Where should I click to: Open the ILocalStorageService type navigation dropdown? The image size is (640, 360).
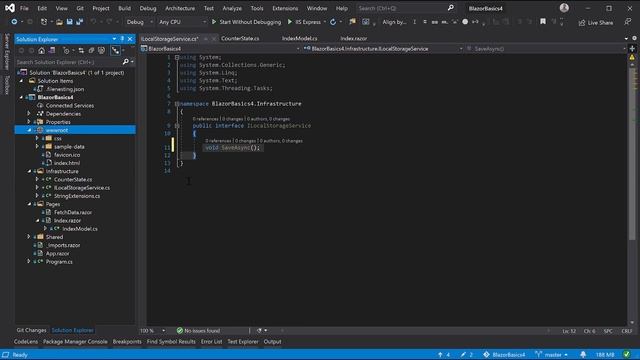pos(383,49)
